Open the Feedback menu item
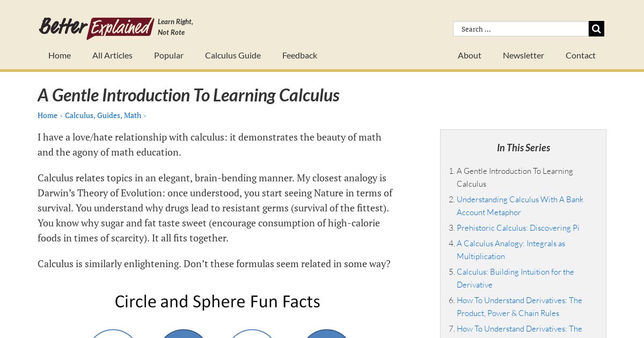The height and width of the screenshot is (338, 644). coord(299,55)
